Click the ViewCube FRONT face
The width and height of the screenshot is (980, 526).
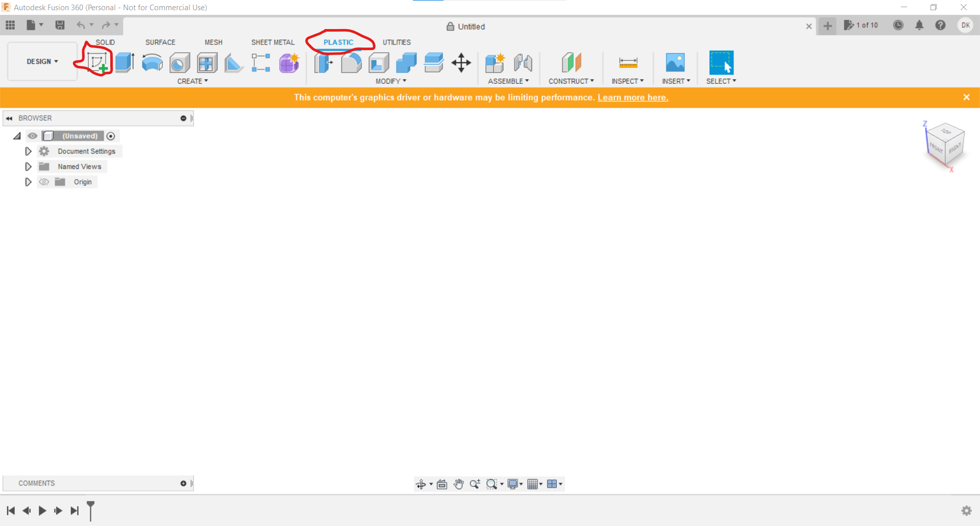936,149
